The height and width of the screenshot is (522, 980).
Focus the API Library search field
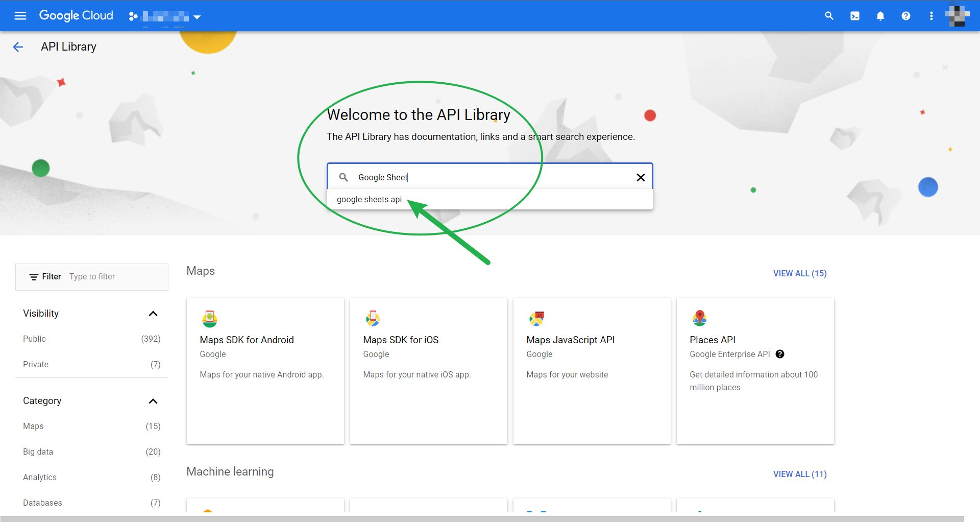point(490,177)
